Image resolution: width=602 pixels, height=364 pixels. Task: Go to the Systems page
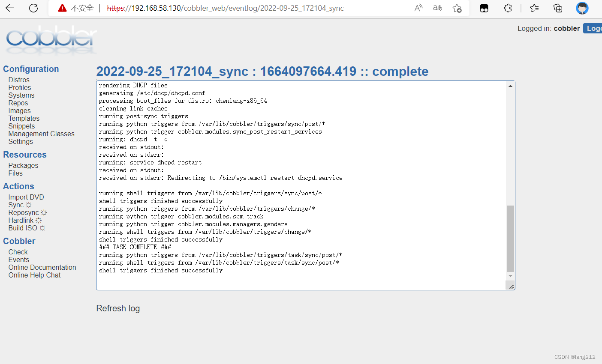click(x=21, y=95)
